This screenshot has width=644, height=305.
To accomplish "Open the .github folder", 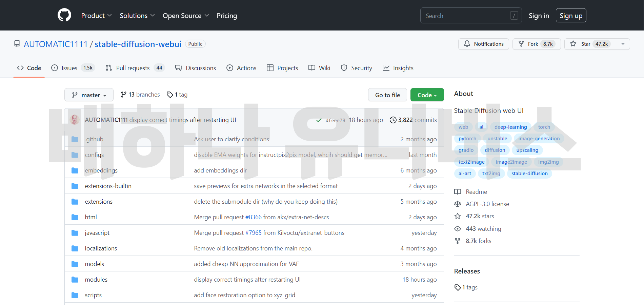I will pos(94,139).
